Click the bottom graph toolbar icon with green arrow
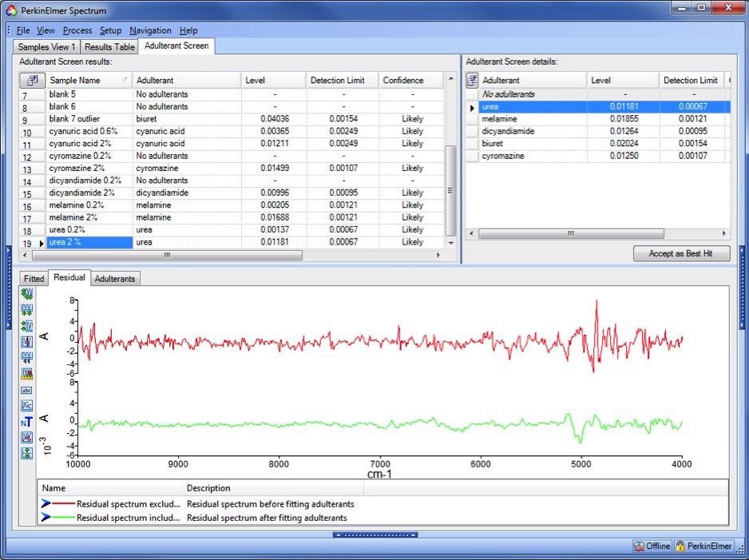The height and width of the screenshot is (560, 749). coord(27,454)
